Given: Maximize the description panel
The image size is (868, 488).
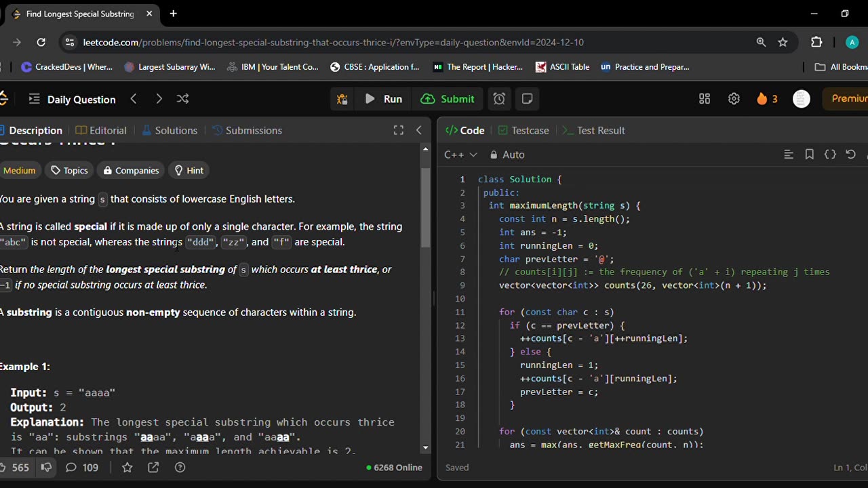Looking at the screenshot, I should point(399,130).
